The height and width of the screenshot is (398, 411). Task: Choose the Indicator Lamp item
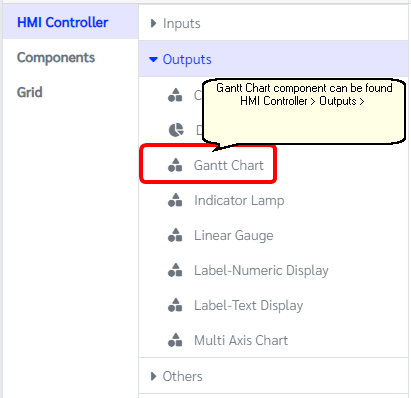click(x=239, y=200)
